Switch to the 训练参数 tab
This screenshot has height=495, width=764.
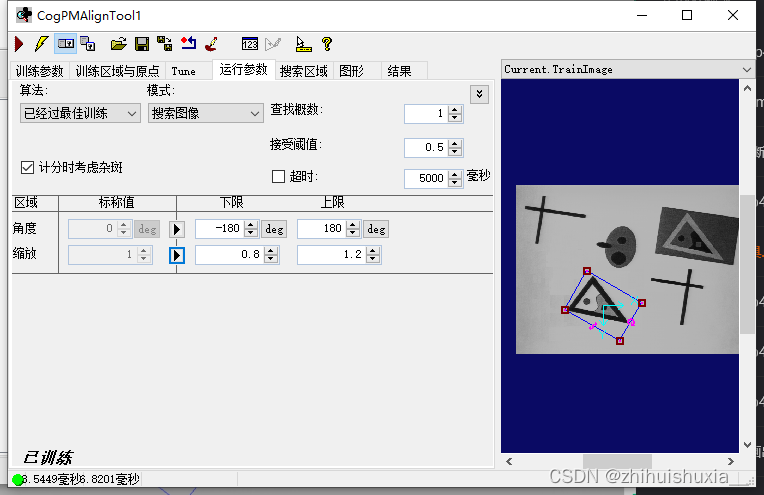(39, 71)
